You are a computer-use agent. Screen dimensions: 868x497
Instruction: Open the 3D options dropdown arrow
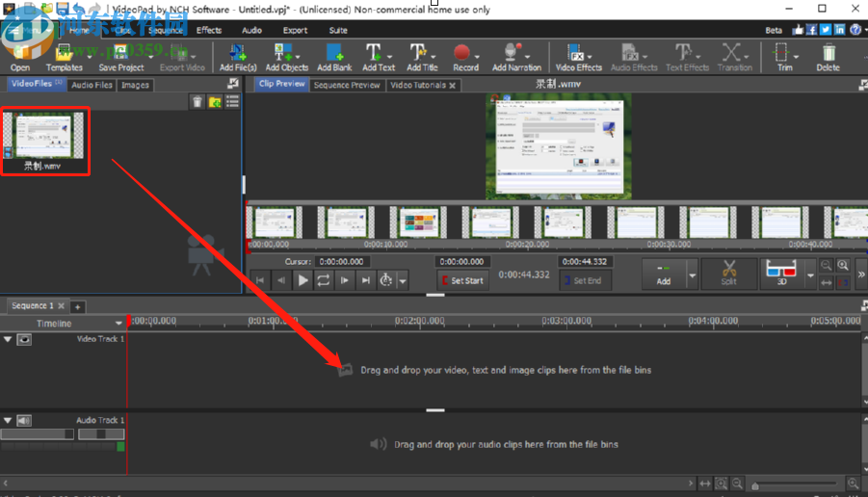tap(810, 275)
